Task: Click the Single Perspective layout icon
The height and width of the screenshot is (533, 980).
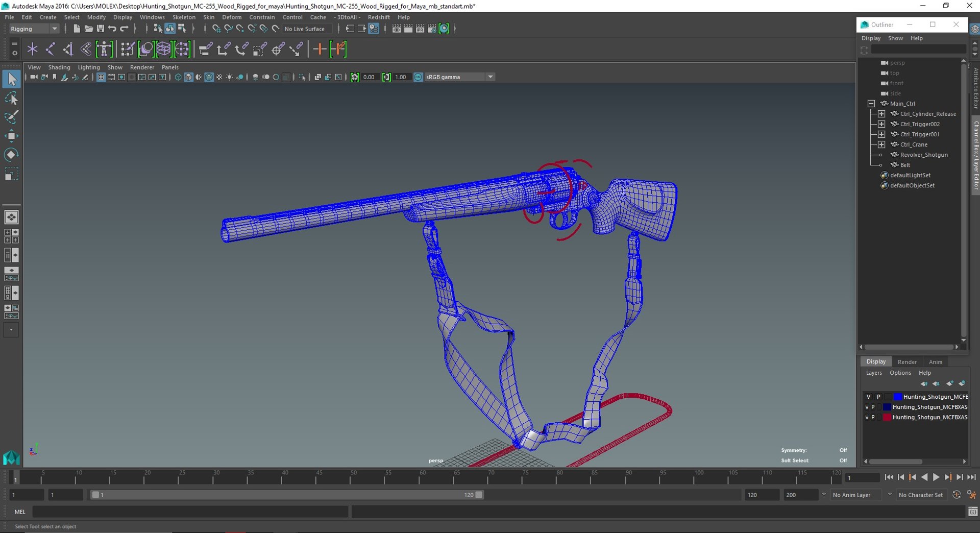Action: 11,217
